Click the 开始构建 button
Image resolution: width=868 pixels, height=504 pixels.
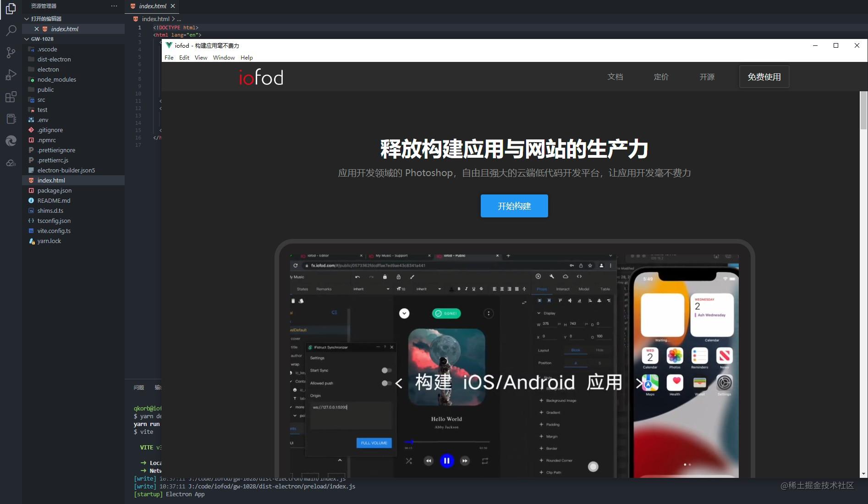(514, 206)
